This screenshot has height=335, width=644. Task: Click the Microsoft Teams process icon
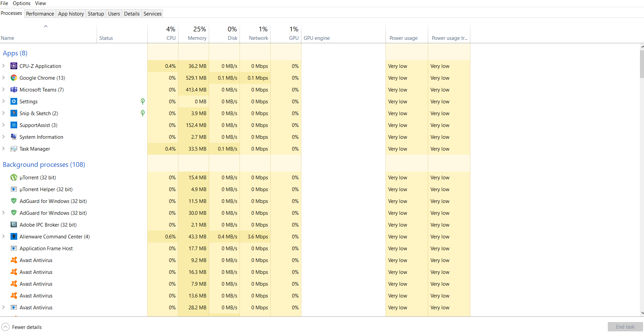click(14, 89)
